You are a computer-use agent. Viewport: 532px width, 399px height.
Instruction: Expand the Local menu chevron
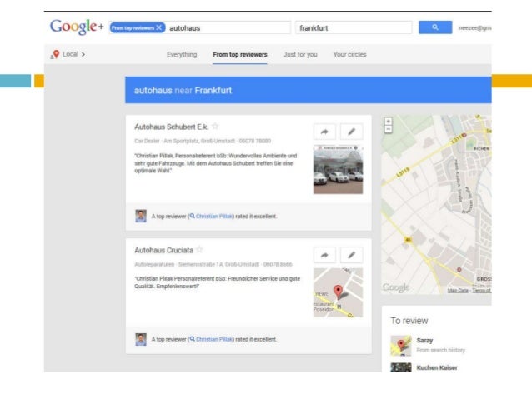click(83, 54)
